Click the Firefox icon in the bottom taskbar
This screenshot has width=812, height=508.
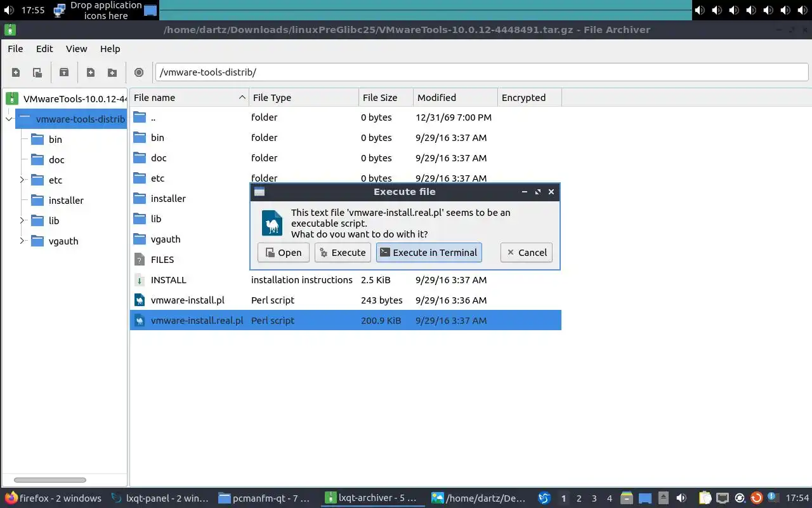[11, 498]
